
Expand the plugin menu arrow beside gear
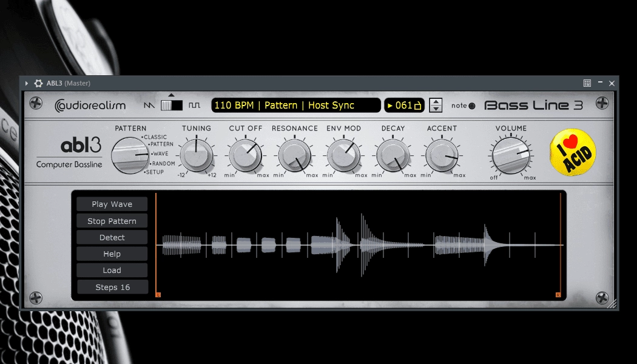point(27,83)
